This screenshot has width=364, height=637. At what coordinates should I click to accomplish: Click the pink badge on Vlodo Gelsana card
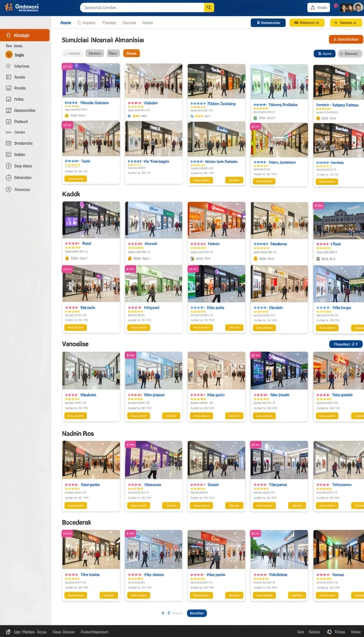pos(67,67)
